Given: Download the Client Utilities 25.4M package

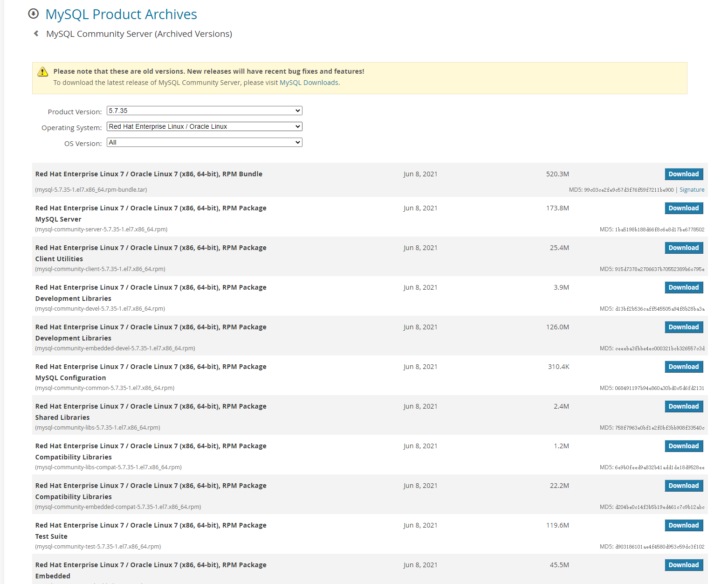Looking at the screenshot, I should tap(684, 248).
